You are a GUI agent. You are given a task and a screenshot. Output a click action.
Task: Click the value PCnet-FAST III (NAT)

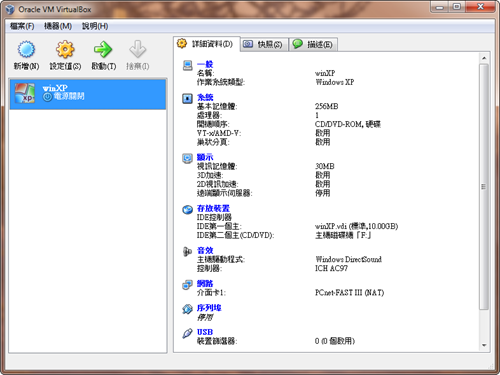[x=349, y=293]
